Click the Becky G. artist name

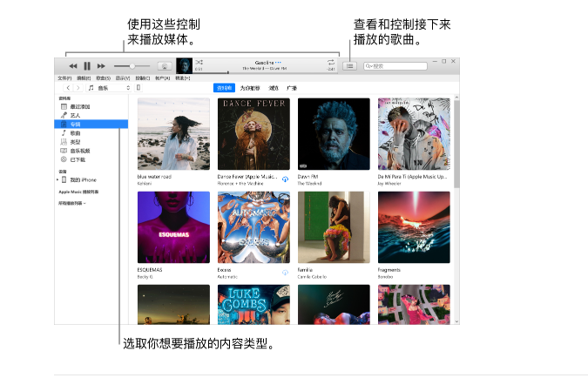coord(145,277)
